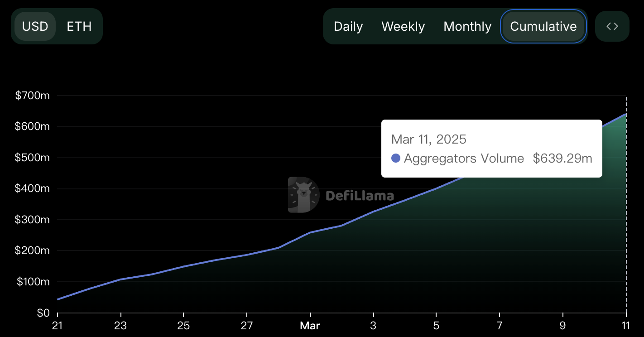Click the 5 tick on x-axis
Image resolution: width=644 pixels, height=337 pixels.
436,325
